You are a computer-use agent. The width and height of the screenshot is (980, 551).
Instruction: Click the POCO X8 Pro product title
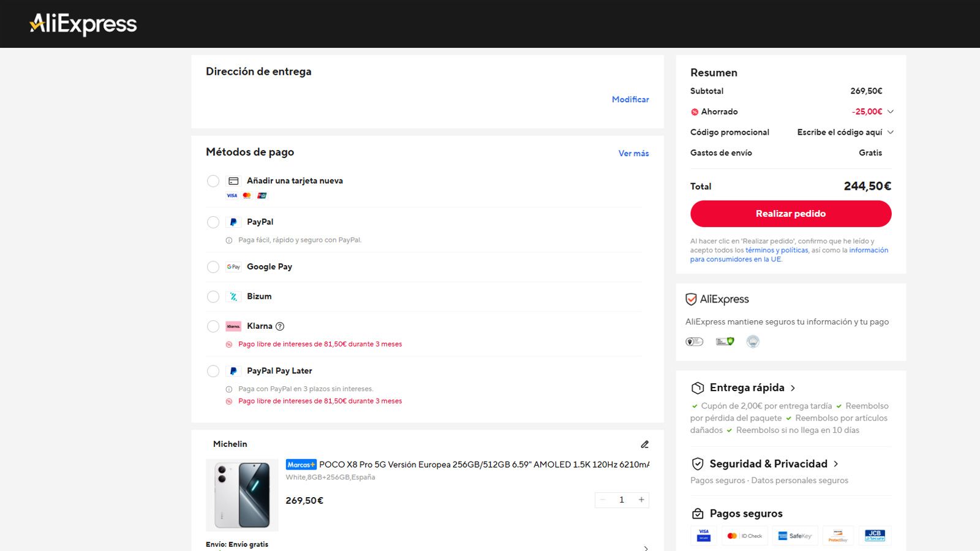(484, 465)
